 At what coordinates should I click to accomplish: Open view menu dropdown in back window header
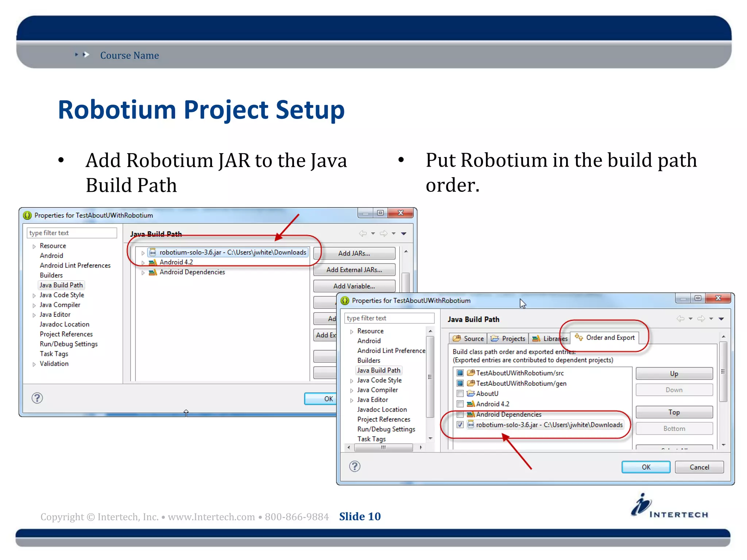point(403,234)
